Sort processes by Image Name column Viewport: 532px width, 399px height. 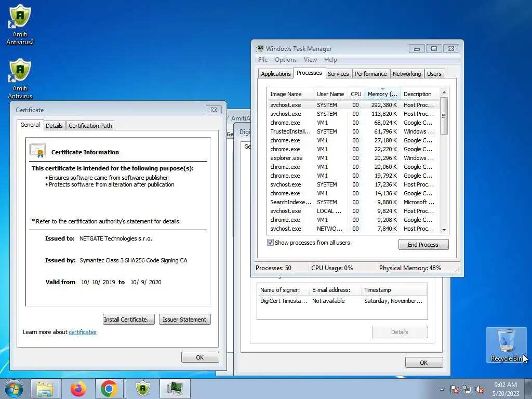290,94
